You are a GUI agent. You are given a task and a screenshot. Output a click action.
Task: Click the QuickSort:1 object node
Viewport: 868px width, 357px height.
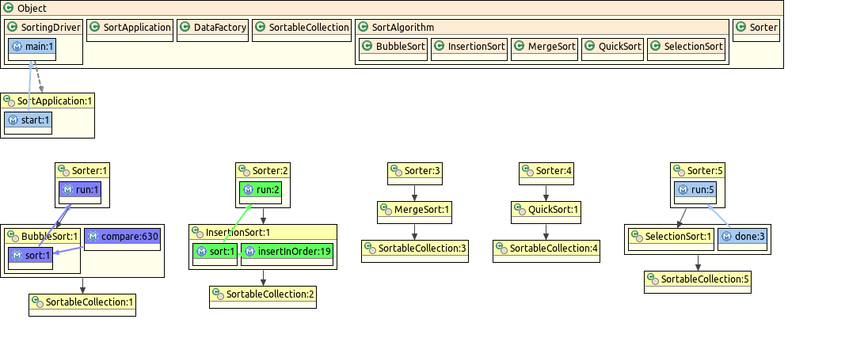click(x=545, y=210)
